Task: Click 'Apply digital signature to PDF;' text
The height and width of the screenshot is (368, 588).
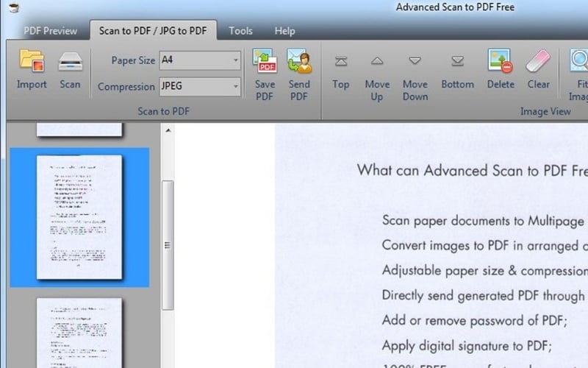Action: (467, 345)
